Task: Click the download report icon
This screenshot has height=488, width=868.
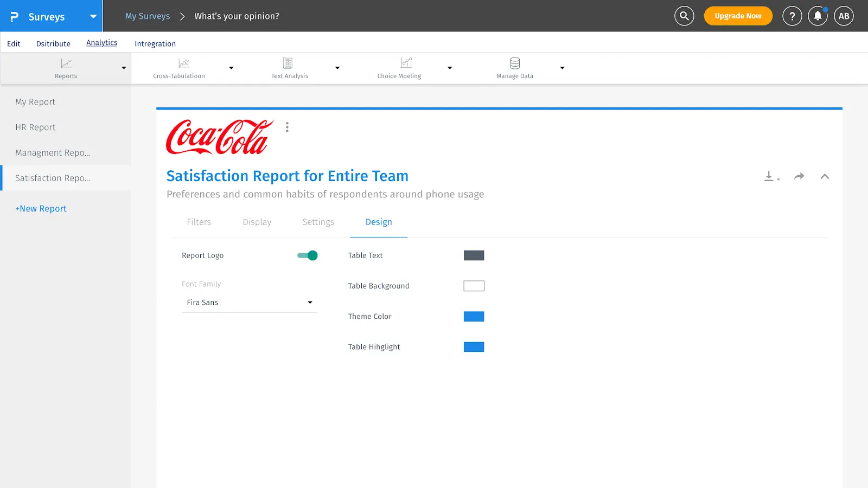Action: 771,176
